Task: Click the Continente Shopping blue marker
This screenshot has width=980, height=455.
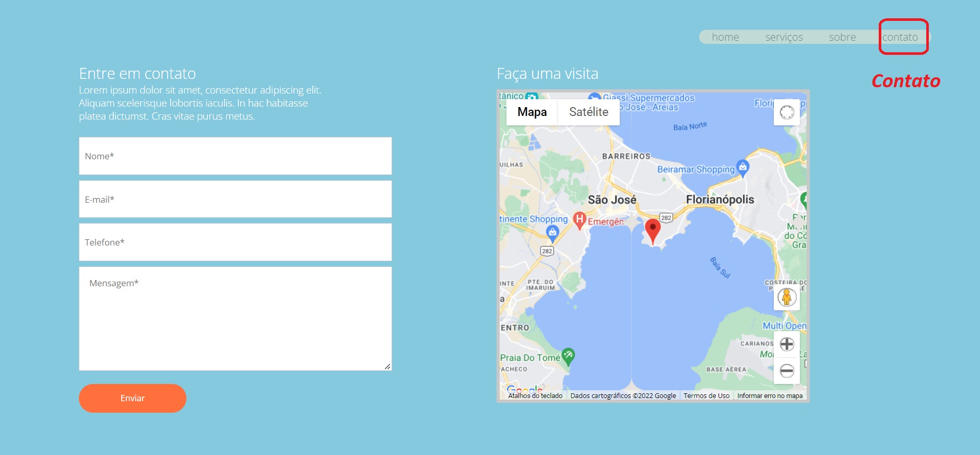Action: point(552,233)
